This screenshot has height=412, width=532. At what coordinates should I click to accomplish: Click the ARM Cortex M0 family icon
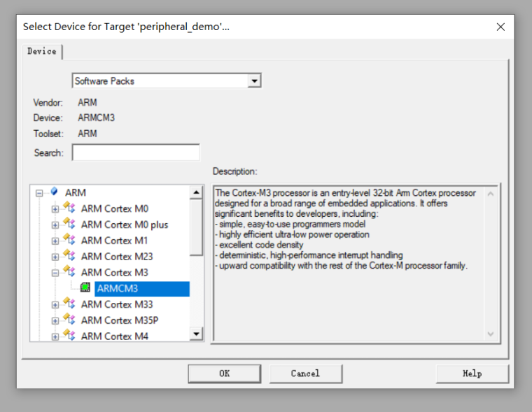tap(69, 208)
